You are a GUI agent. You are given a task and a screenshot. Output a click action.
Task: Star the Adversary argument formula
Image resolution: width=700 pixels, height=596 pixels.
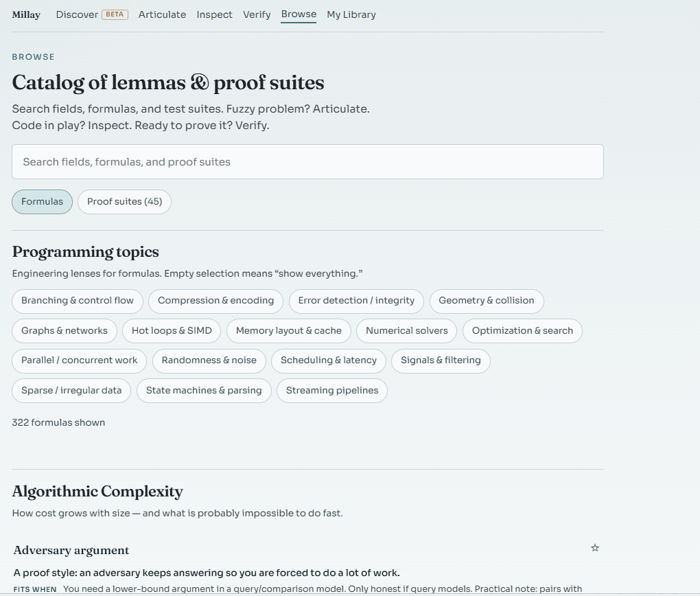point(594,548)
